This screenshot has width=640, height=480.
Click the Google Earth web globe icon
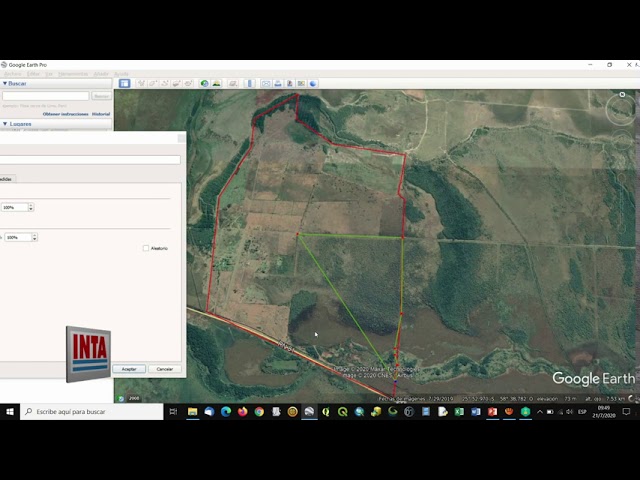pyautogui.click(x=313, y=84)
